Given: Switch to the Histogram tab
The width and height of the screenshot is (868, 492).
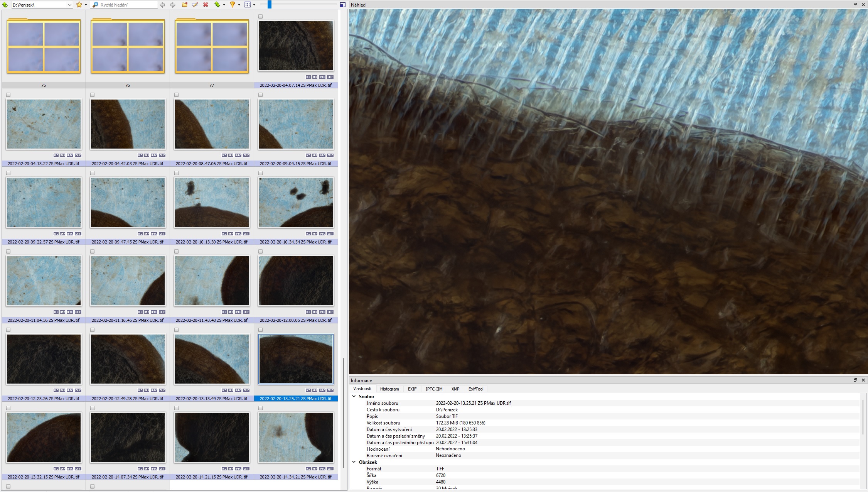Looking at the screenshot, I should [x=389, y=389].
